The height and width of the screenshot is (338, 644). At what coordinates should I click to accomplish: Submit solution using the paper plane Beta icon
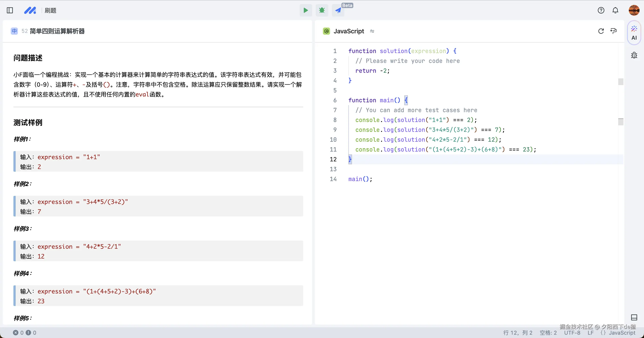338,10
